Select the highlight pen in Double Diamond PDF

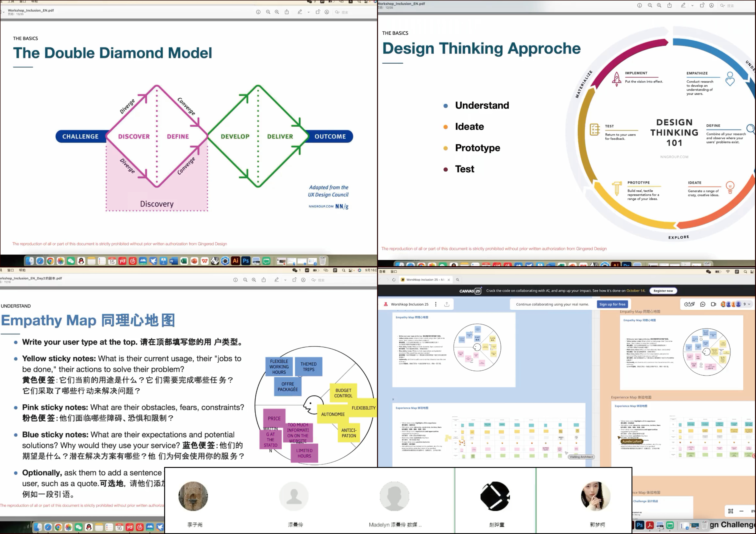pos(300,12)
